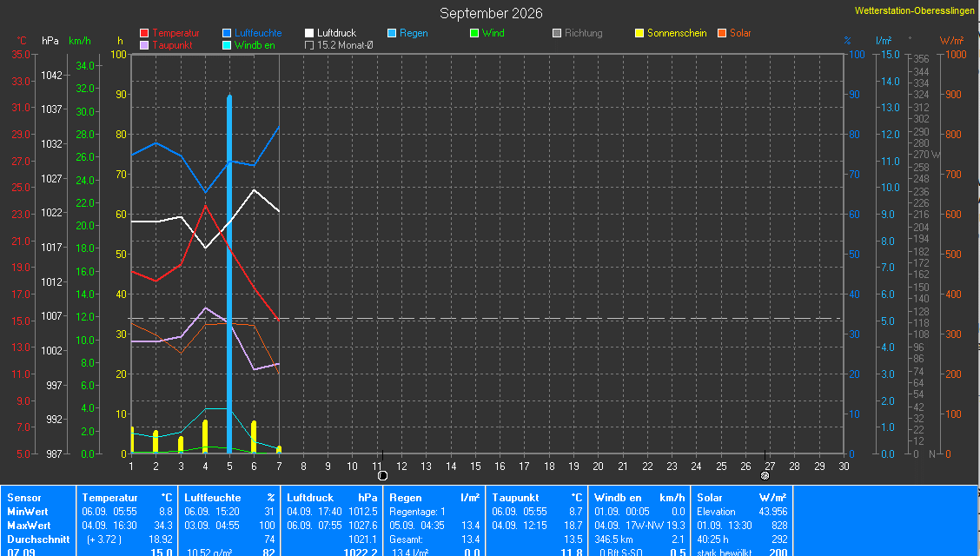980x556 pixels.
Task: Open the Wetterstation-Oberesslingen title link
Action: 914,10
